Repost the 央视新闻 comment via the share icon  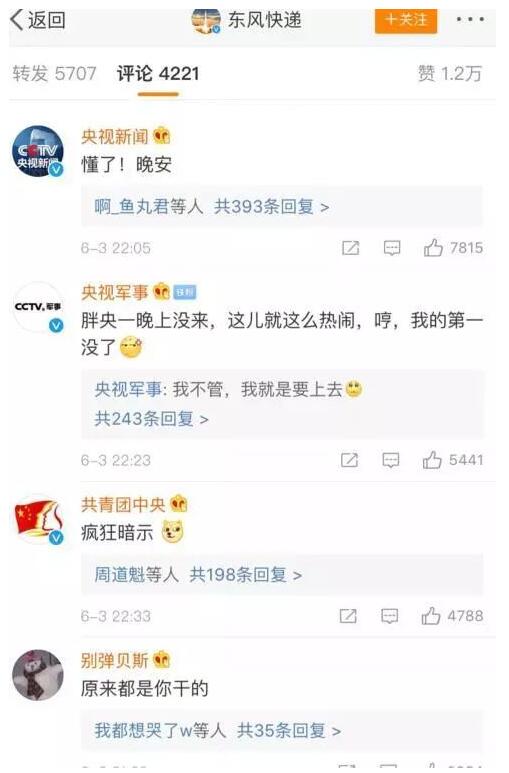(350, 247)
